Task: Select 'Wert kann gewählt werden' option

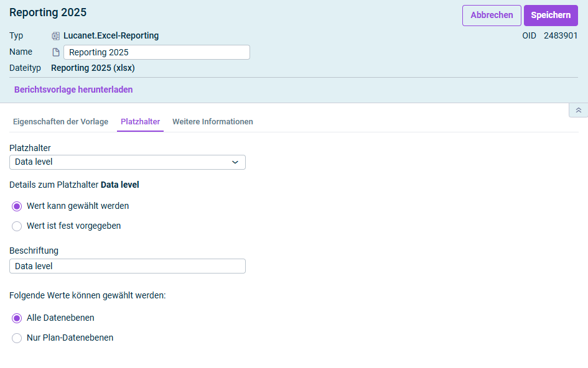Action: pos(17,206)
